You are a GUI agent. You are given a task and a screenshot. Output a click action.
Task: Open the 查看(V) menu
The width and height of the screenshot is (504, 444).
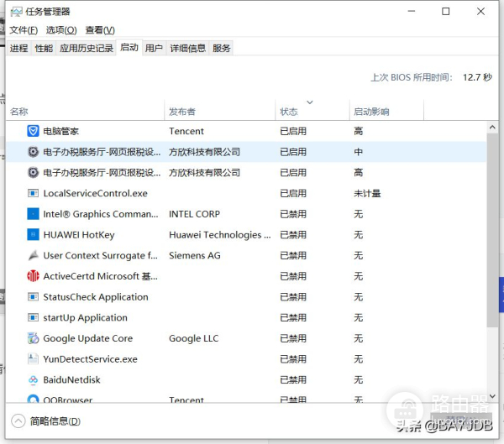tap(100, 30)
